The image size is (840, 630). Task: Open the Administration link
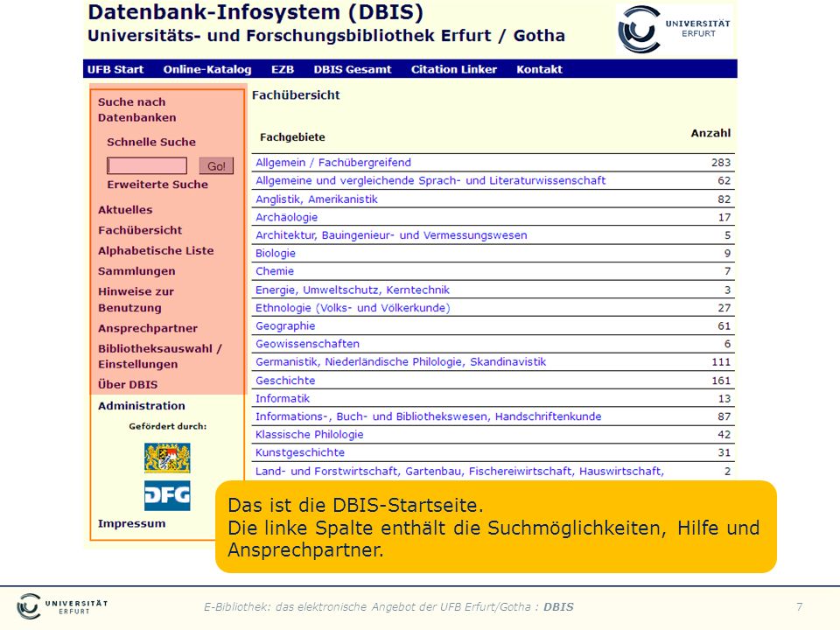[x=142, y=405]
